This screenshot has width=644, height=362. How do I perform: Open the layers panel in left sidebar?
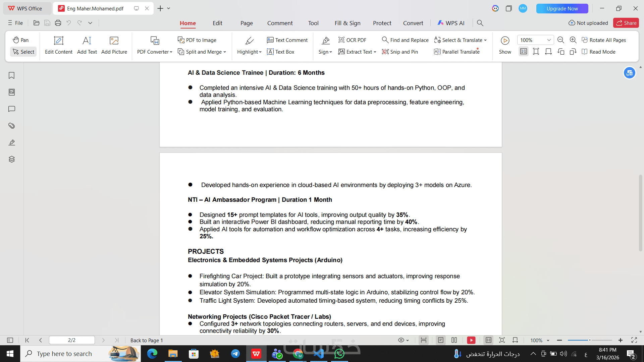[x=11, y=159]
